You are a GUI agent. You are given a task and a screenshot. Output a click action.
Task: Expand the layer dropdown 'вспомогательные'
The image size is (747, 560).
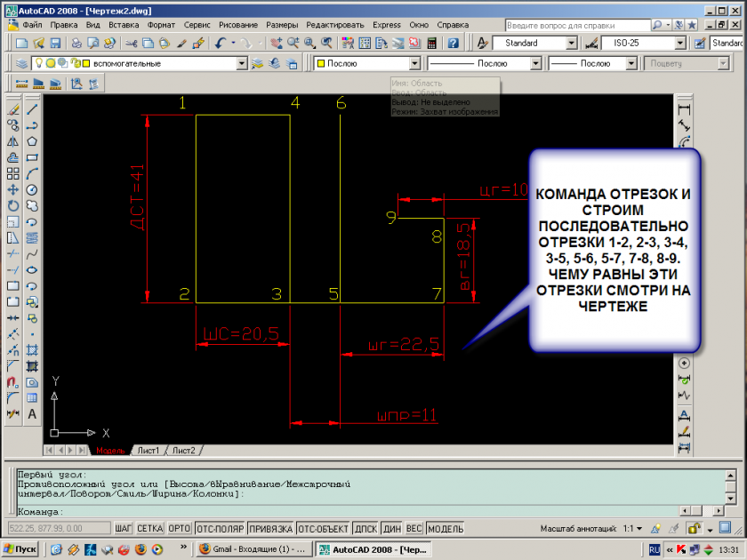[242, 64]
